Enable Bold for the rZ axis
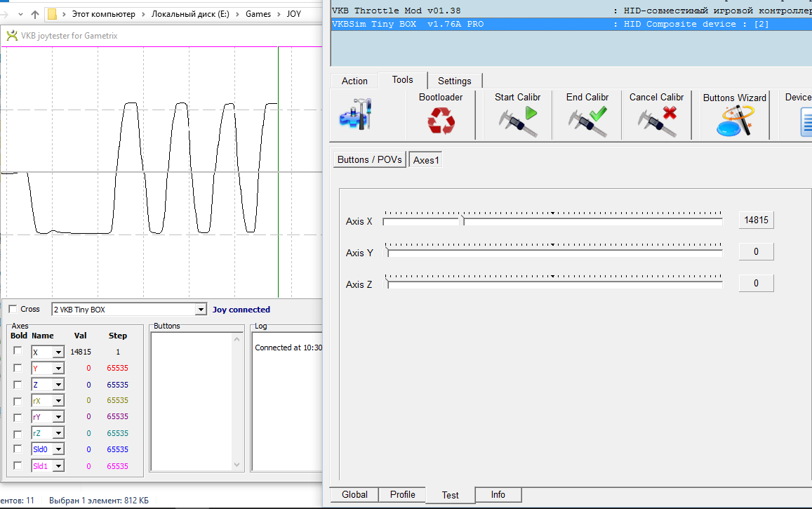Image resolution: width=812 pixels, height=509 pixels. pyautogui.click(x=18, y=433)
